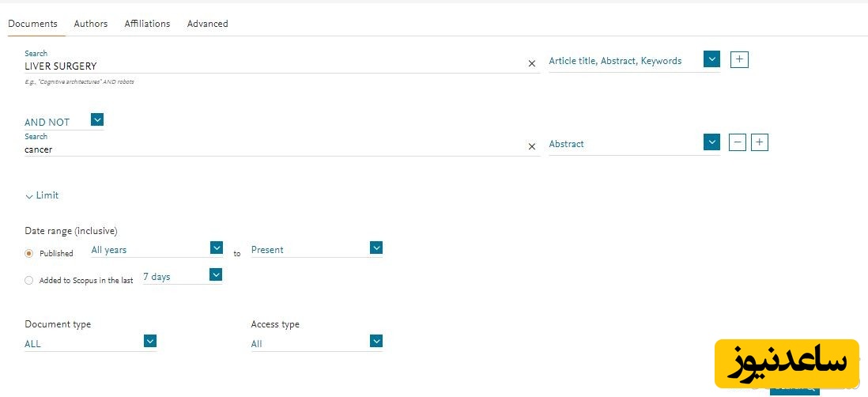This screenshot has height=397, width=868.
Task: Open the Abstract field selector dropdown
Action: click(712, 142)
